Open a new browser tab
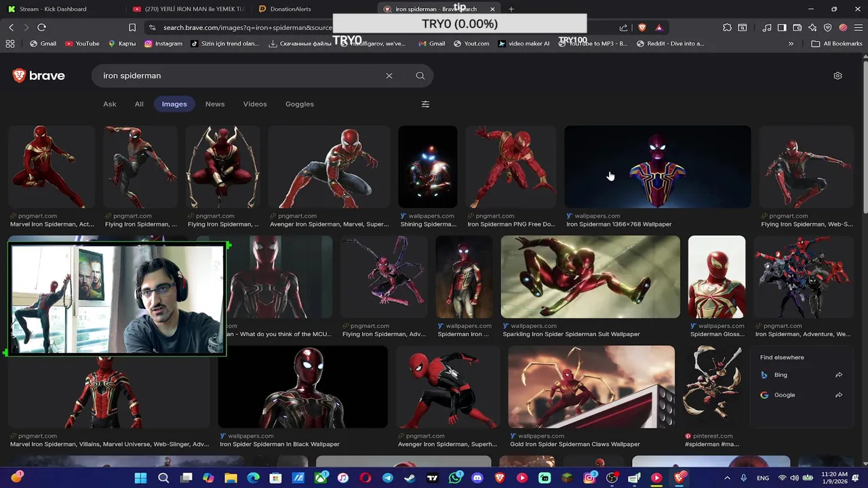The width and height of the screenshot is (868, 488). tap(511, 9)
